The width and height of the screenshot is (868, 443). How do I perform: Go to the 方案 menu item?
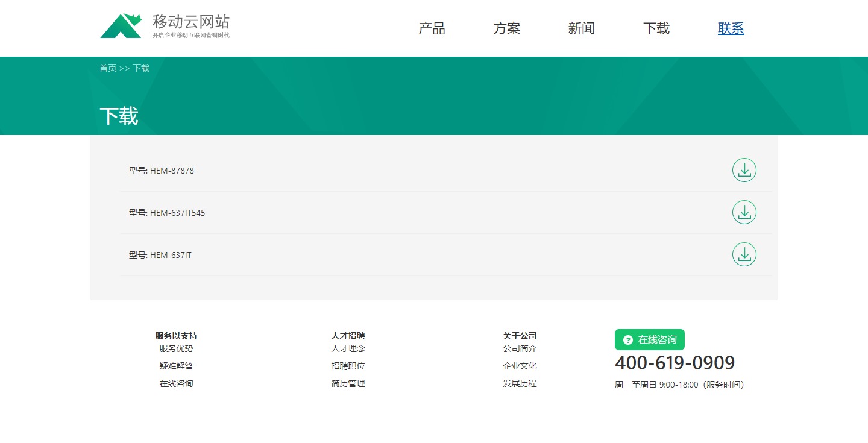point(506,28)
